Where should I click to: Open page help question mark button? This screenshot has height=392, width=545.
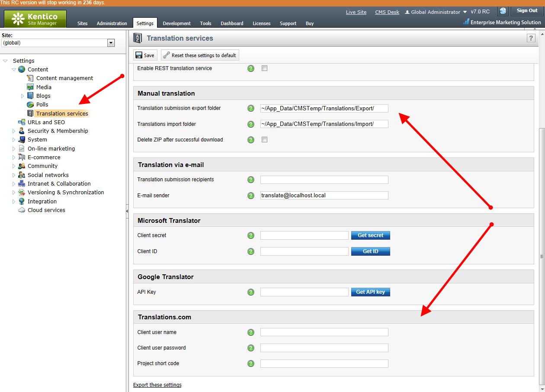coord(531,38)
